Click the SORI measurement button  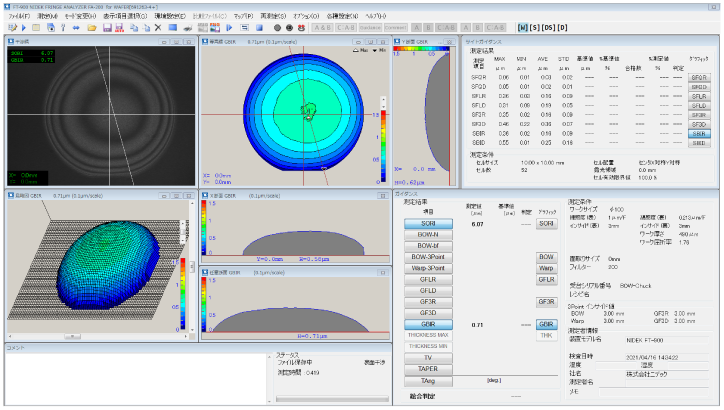(x=427, y=224)
